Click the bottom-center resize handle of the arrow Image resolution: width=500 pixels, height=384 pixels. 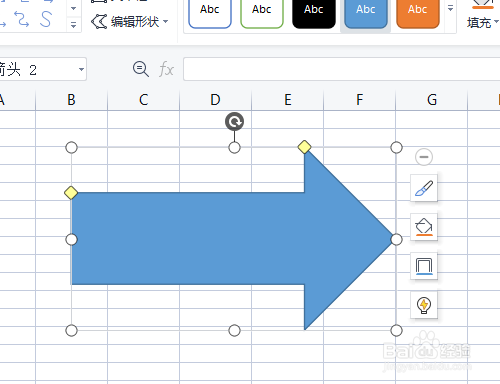(234, 330)
